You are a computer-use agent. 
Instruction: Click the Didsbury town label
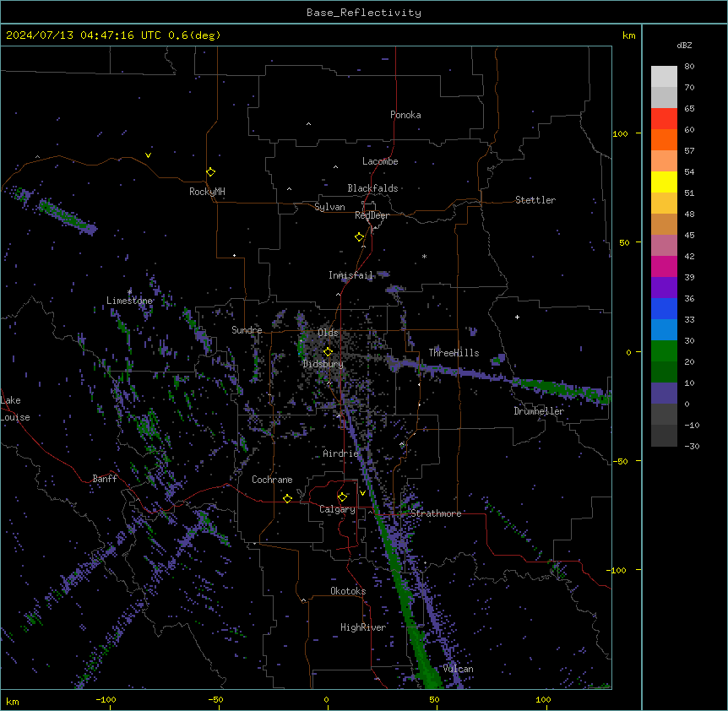coord(323,364)
